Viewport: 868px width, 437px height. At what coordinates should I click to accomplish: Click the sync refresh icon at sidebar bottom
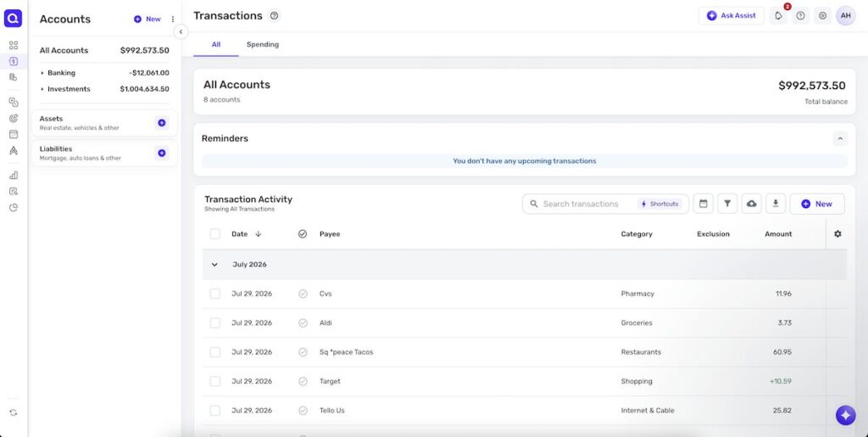click(x=14, y=412)
